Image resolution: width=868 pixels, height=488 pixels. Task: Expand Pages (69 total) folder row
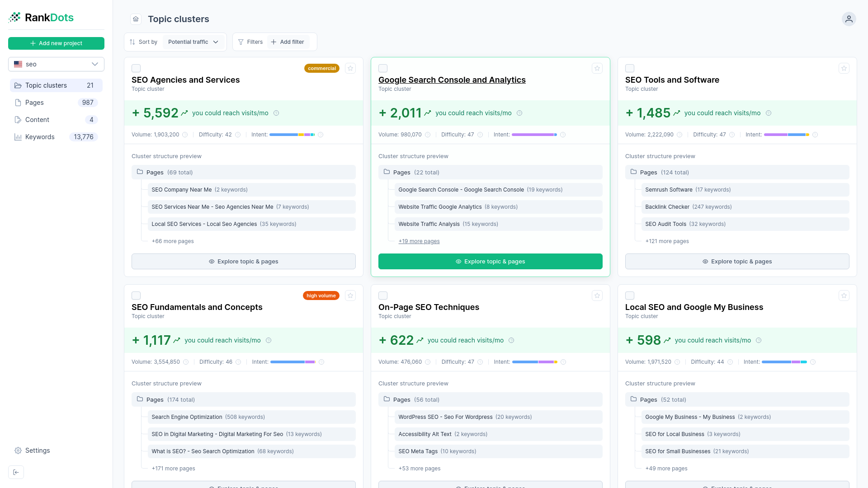click(244, 172)
